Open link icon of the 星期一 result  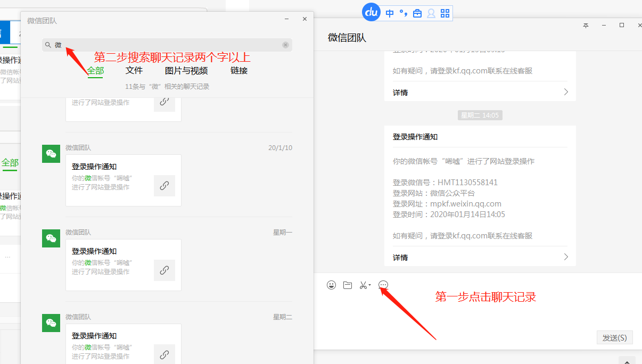pyautogui.click(x=164, y=270)
